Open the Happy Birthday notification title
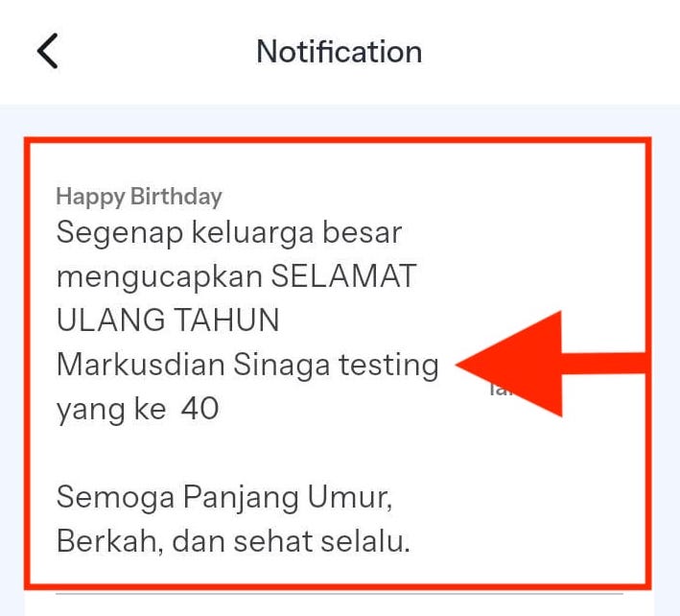Viewport: 680px width, 616px height. click(x=139, y=197)
